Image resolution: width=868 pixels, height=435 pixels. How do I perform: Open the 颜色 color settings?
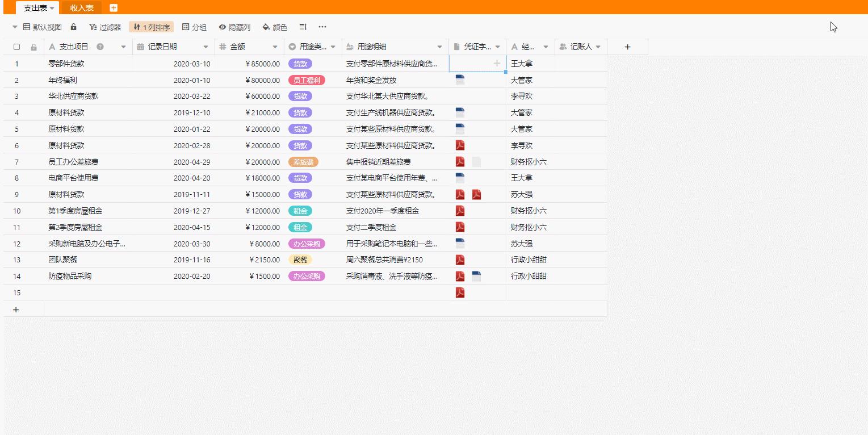[275, 27]
